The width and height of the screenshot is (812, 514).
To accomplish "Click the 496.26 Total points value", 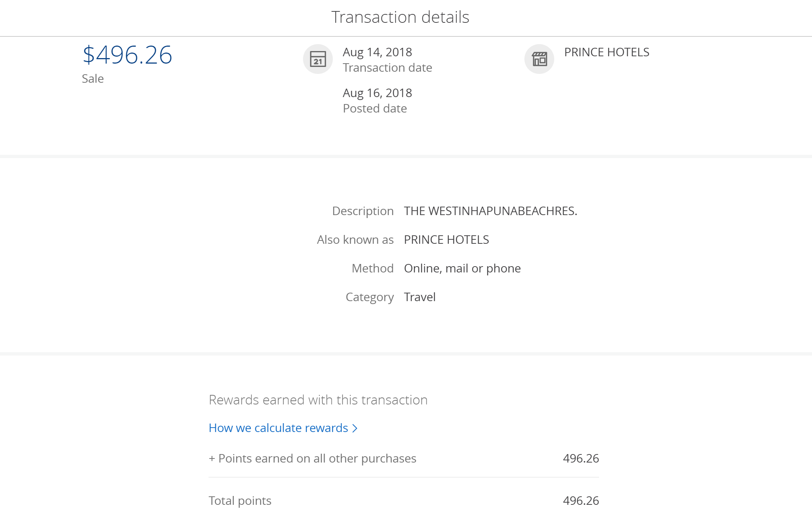I will (581, 501).
